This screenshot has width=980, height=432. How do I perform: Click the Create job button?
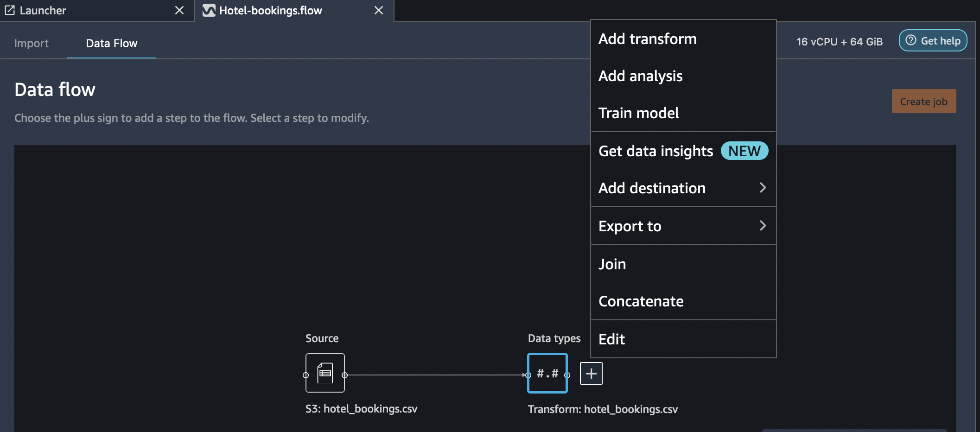click(923, 101)
